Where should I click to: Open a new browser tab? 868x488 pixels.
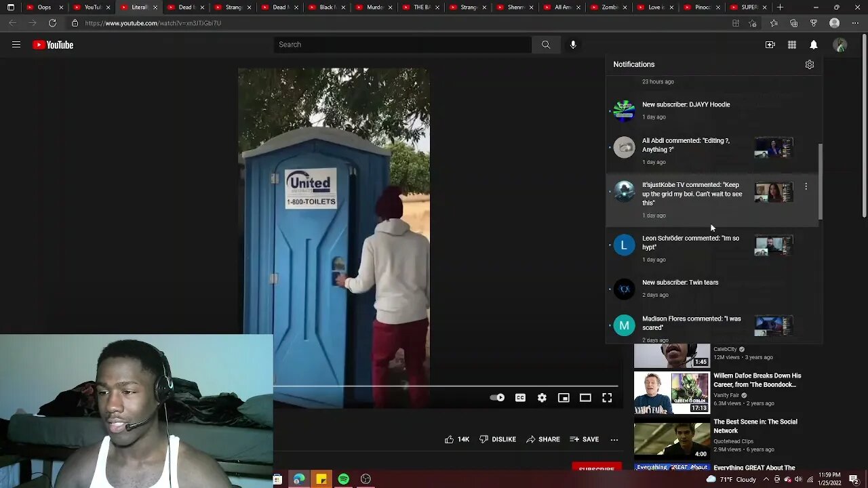tap(780, 7)
